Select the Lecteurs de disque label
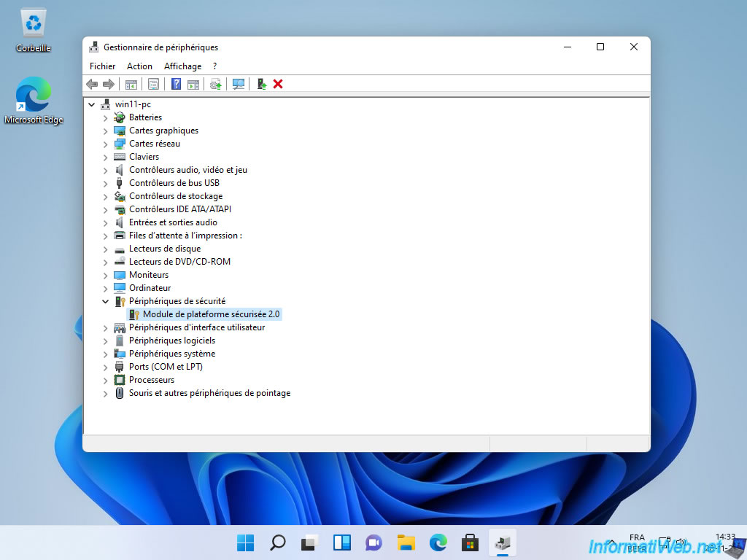The height and width of the screenshot is (560, 747). (165, 249)
